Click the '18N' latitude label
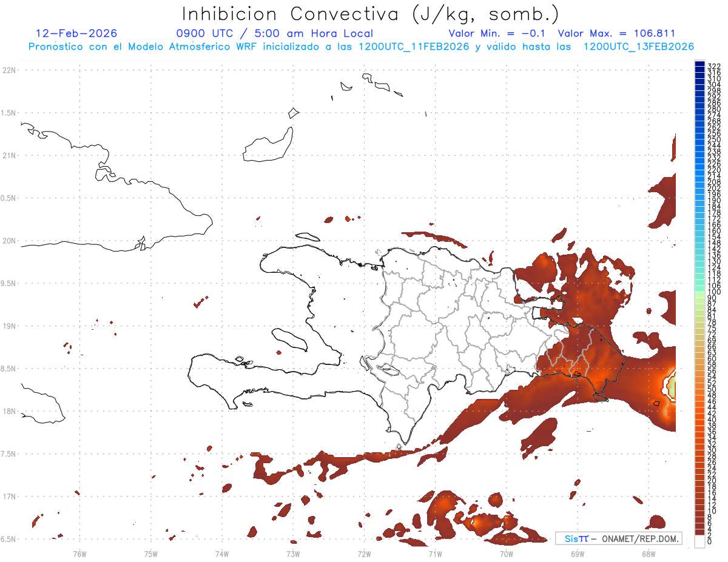Viewport: 728px width, 562px height. (x=8, y=412)
